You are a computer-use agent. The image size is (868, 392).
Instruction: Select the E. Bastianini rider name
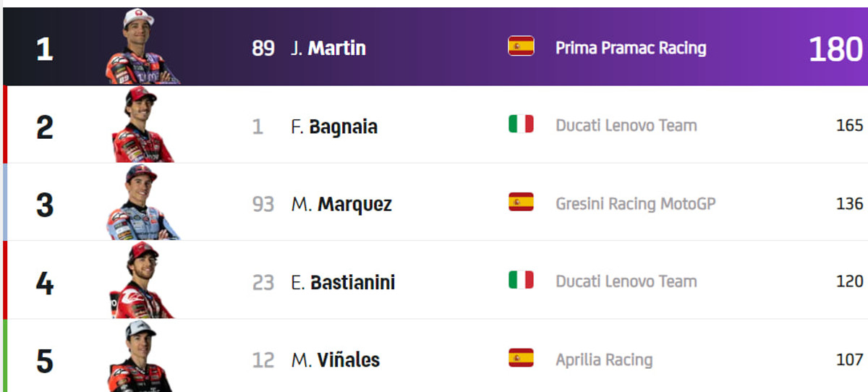click(x=343, y=282)
